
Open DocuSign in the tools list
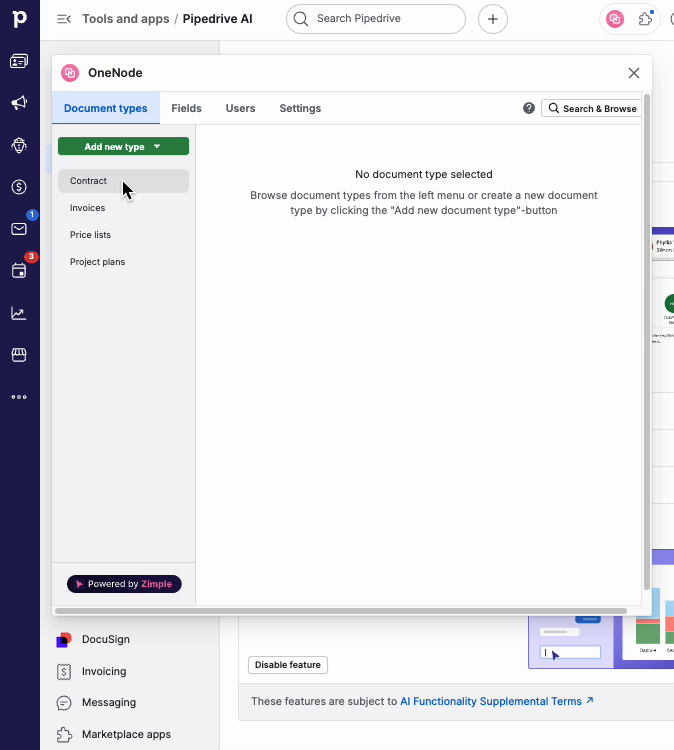point(106,640)
